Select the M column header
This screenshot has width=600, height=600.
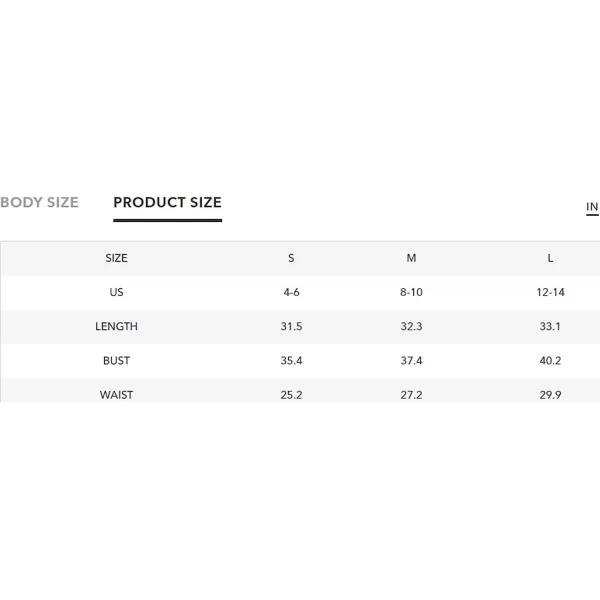pos(411,258)
